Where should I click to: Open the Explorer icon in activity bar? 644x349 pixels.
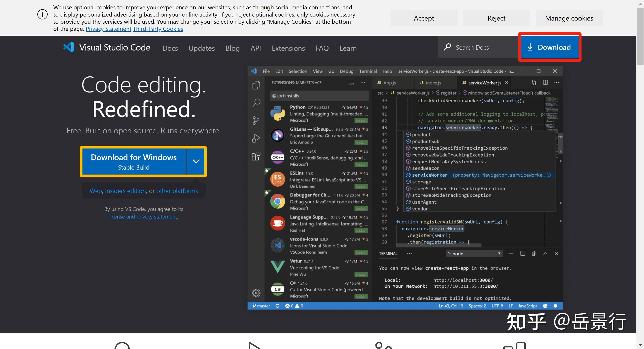[x=256, y=85]
